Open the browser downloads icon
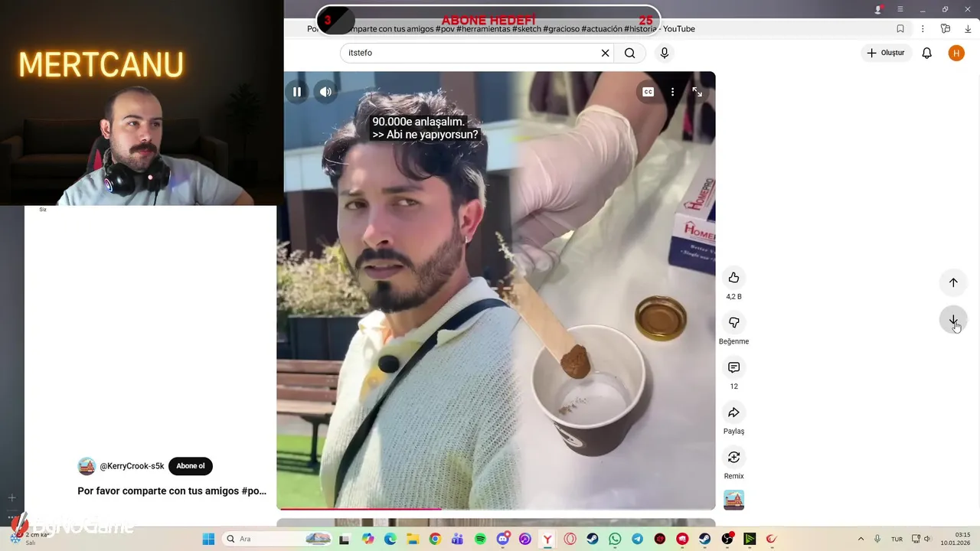The height and width of the screenshot is (551, 980). coord(969,29)
